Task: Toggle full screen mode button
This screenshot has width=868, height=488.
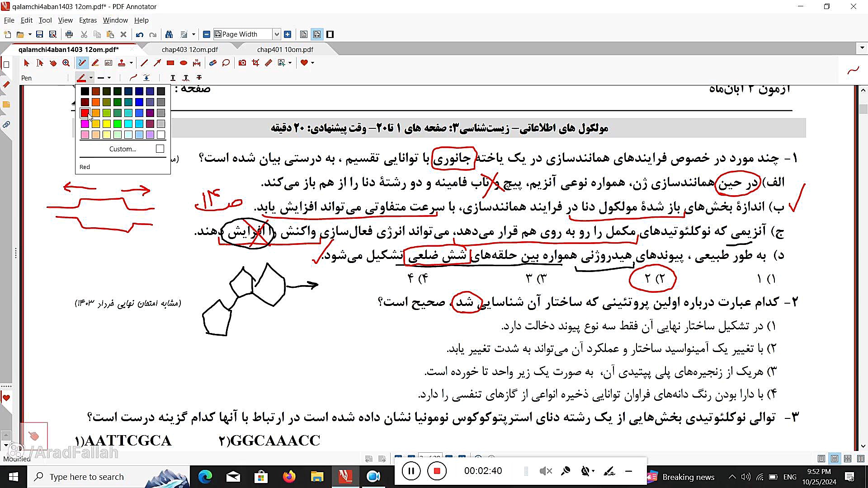Action: pos(330,34)
